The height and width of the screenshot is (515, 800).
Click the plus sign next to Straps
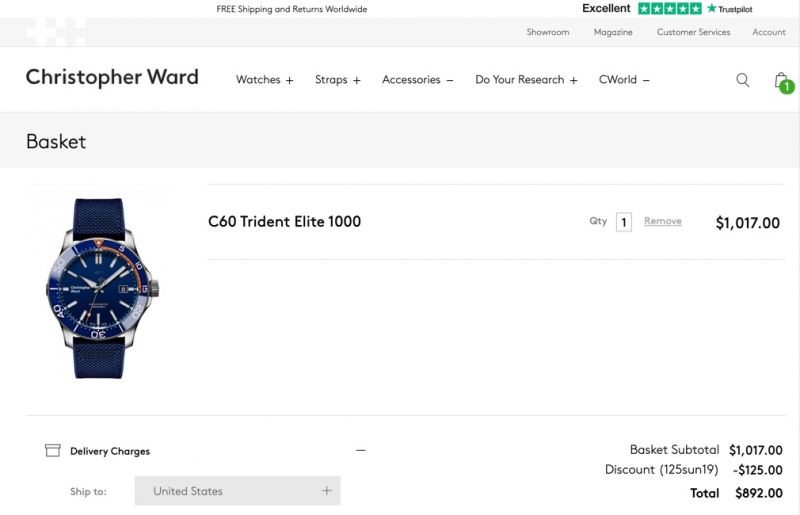357,81
